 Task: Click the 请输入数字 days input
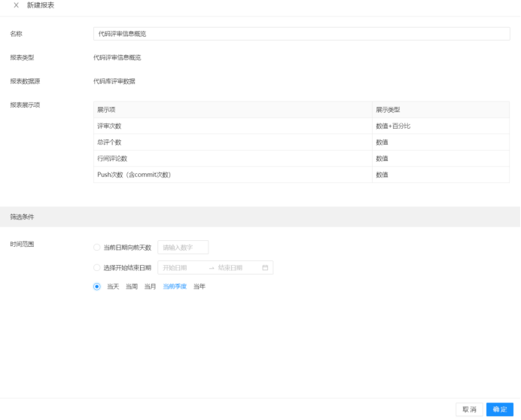tap(183, 247)
